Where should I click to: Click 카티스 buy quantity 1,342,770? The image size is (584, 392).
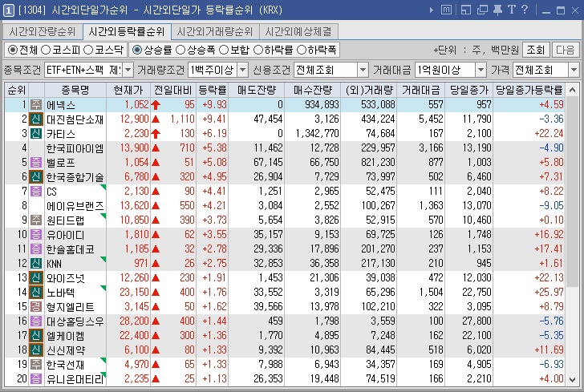(318, 134)
